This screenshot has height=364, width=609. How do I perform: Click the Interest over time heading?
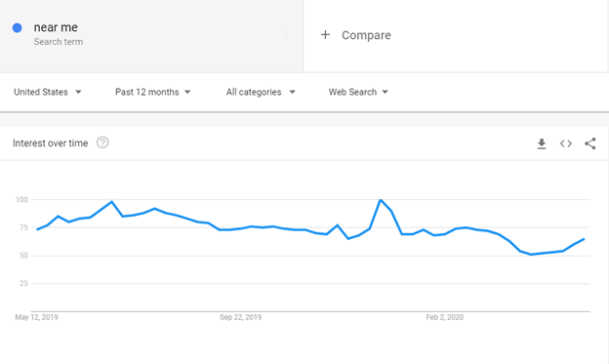point(50,143)
